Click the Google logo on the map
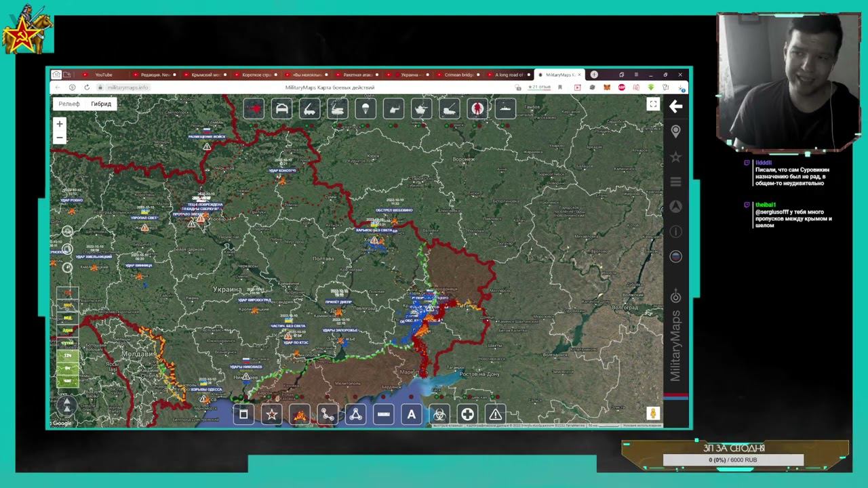 point(62,424)
